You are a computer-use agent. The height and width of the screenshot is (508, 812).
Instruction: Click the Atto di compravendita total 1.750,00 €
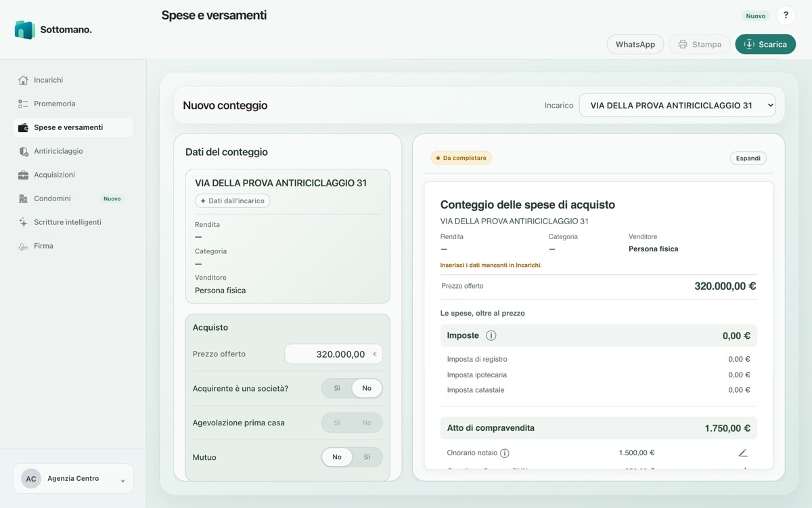(727, 428)
